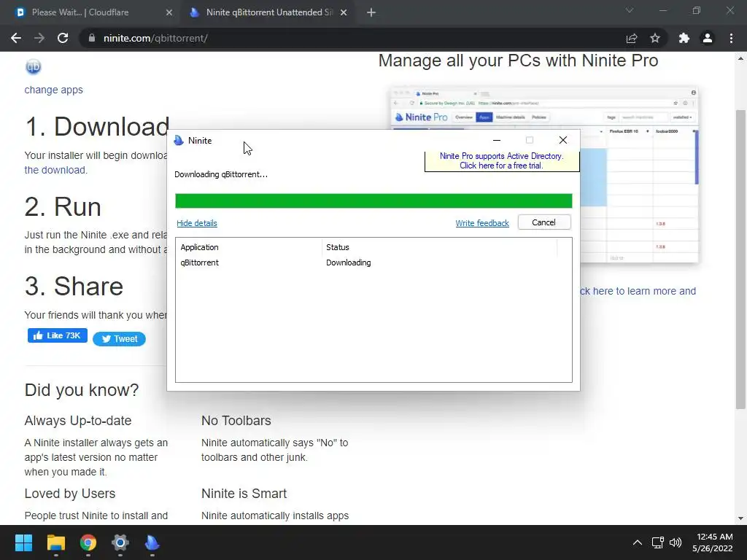Reload the ninite.com page
The width and height of the screenshot is (747, 560).
click(63, 38)
